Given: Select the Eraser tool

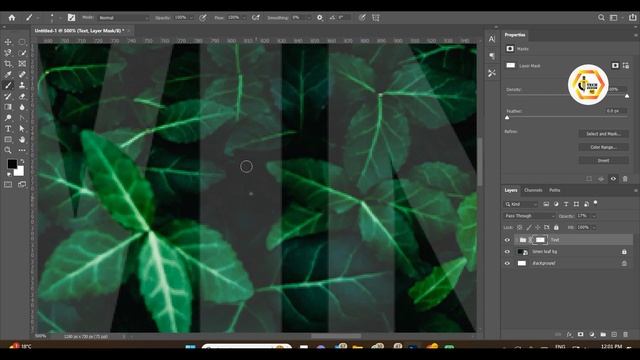Looking at the screenshot, I should click(22, 96).
